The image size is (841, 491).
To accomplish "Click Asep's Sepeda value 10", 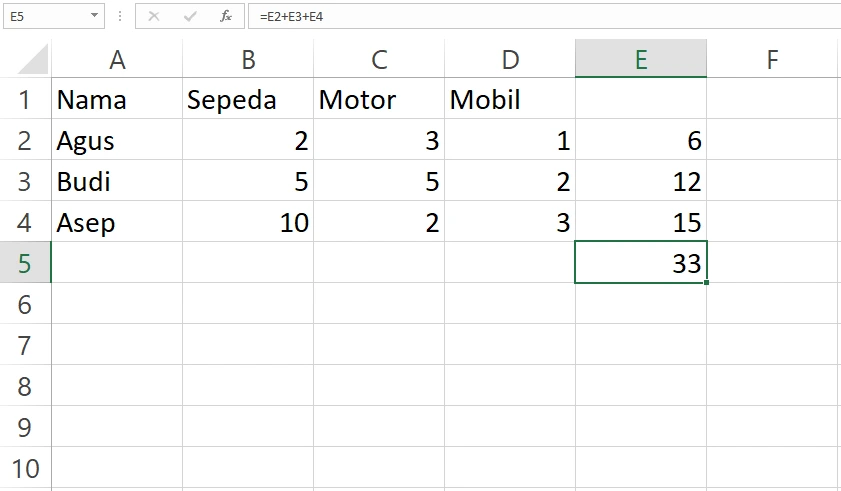I will (248, 222).
